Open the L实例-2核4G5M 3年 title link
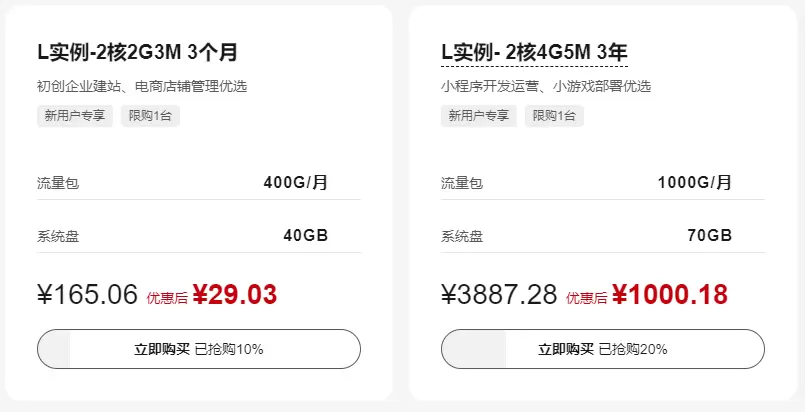Viewport: 805px width, 412px height. tap(534, 52)
